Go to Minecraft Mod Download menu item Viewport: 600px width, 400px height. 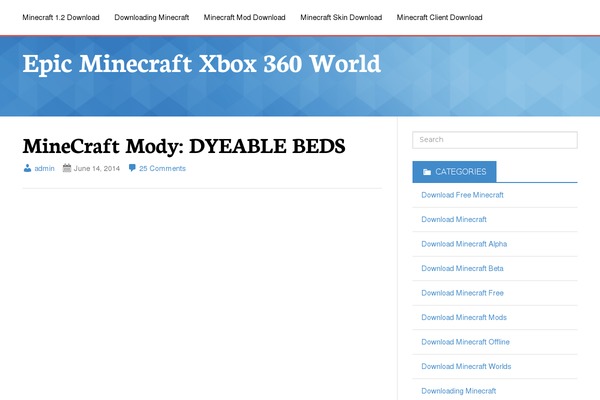[245, 17]
